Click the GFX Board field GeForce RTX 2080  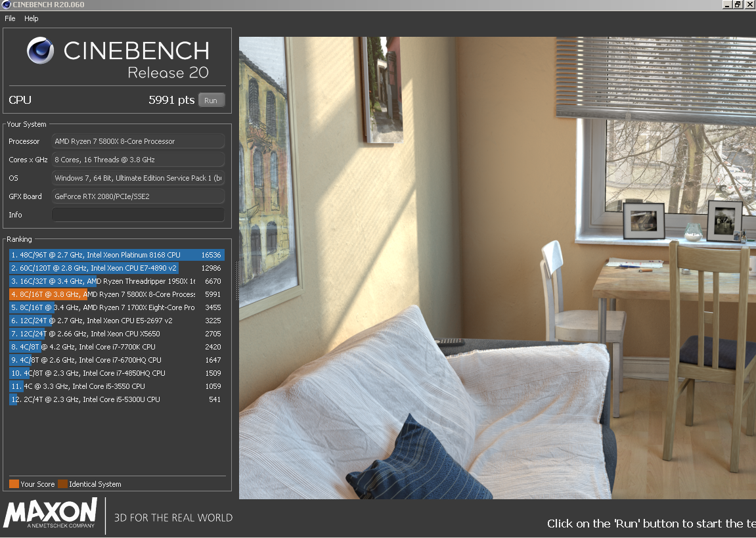[x=138, y=196]
